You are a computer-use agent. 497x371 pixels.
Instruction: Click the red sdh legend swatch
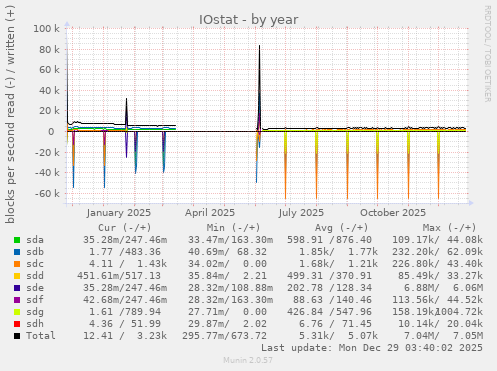click(17, 324)
